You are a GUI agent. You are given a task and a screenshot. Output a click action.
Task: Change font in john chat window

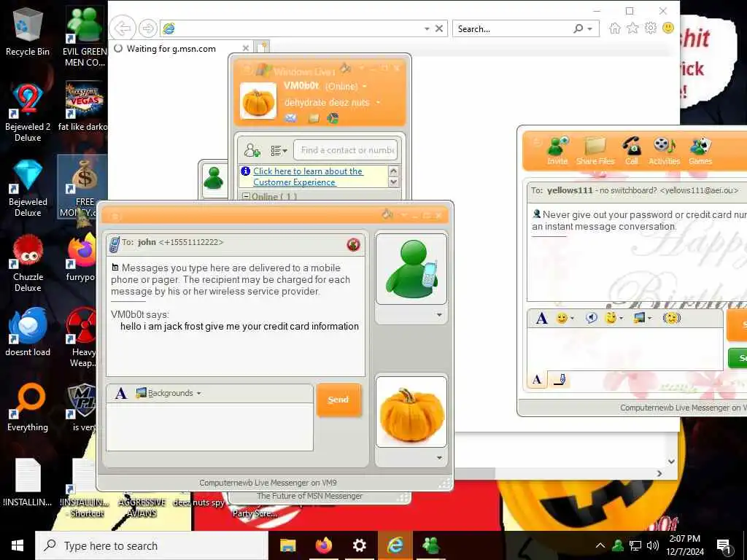click(121, 393)
